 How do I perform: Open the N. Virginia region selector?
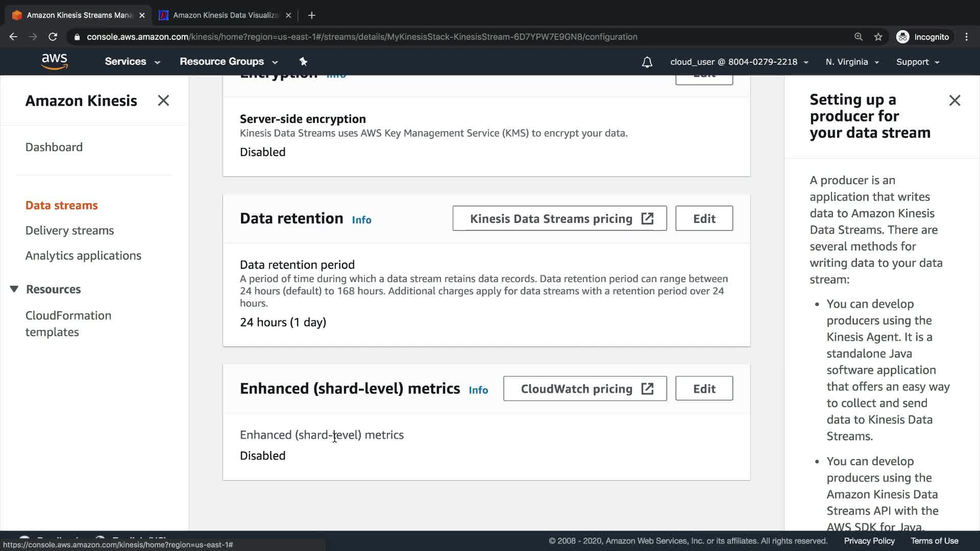852,62
